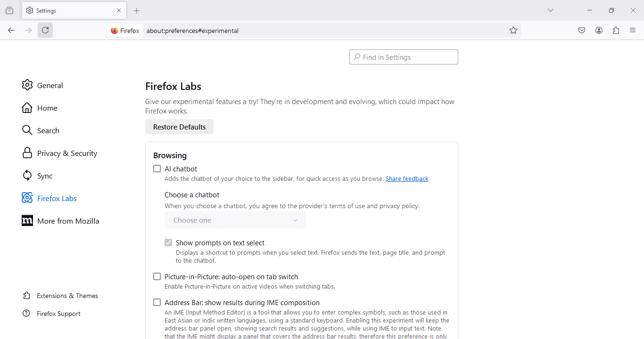Bookmark the current page

tap(513, 30)
